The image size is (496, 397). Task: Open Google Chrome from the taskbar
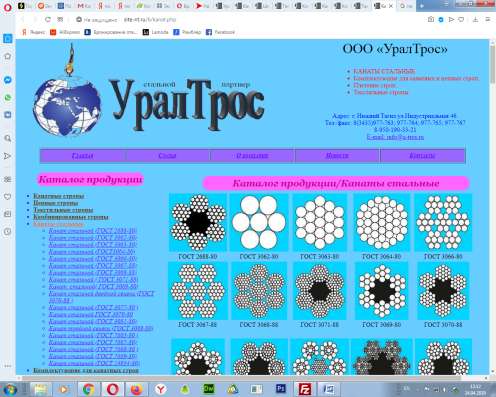(88, 389)
